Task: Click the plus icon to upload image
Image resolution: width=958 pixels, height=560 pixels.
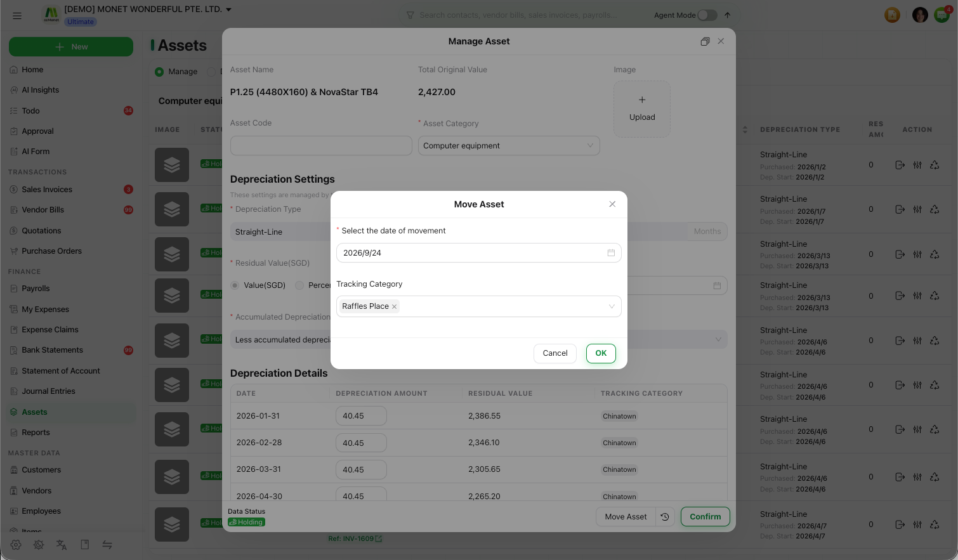Action: 642,100
